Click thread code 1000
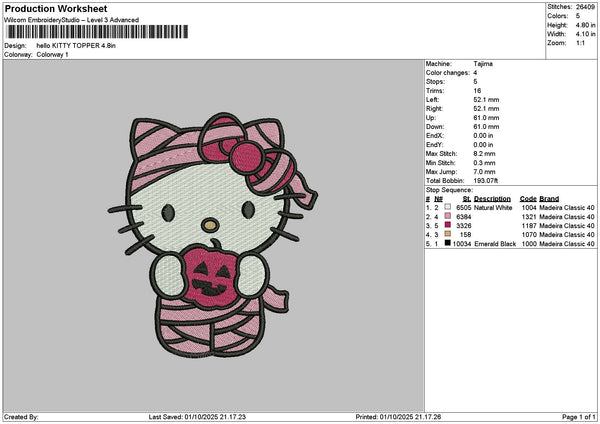The height and width of the screenshot is (424, 600). click(x=529, y=244)
